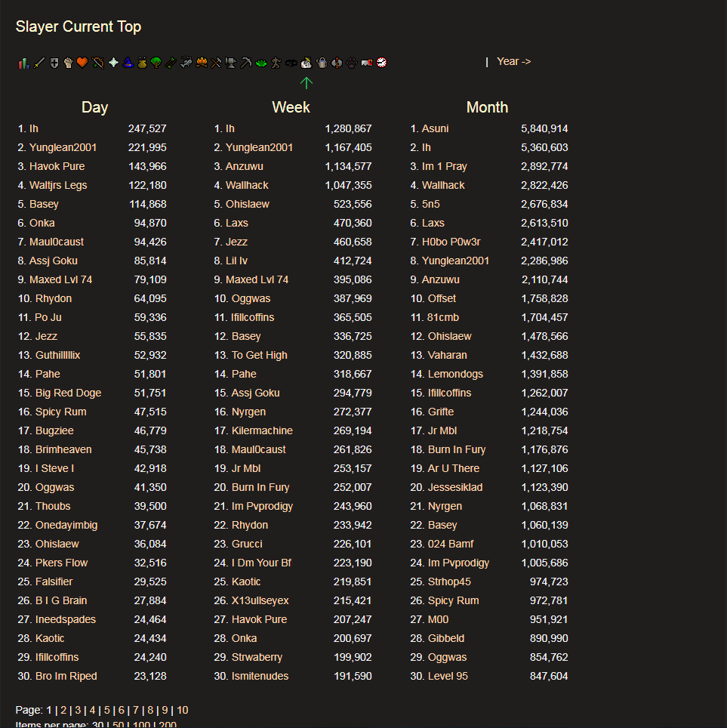Open Waltjrs Legs player link
727x728 pixels.
coord(58,185)
